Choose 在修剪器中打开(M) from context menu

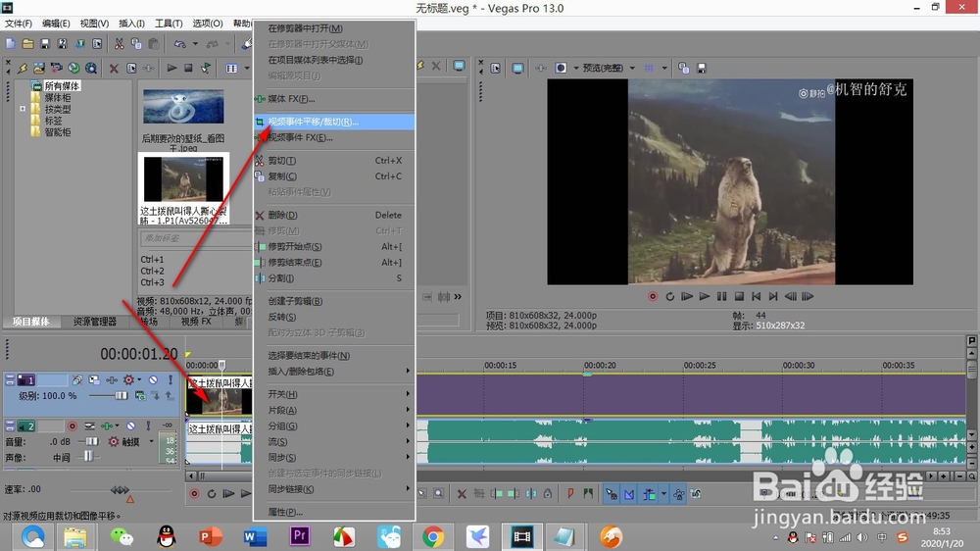[x=334, y=28]
